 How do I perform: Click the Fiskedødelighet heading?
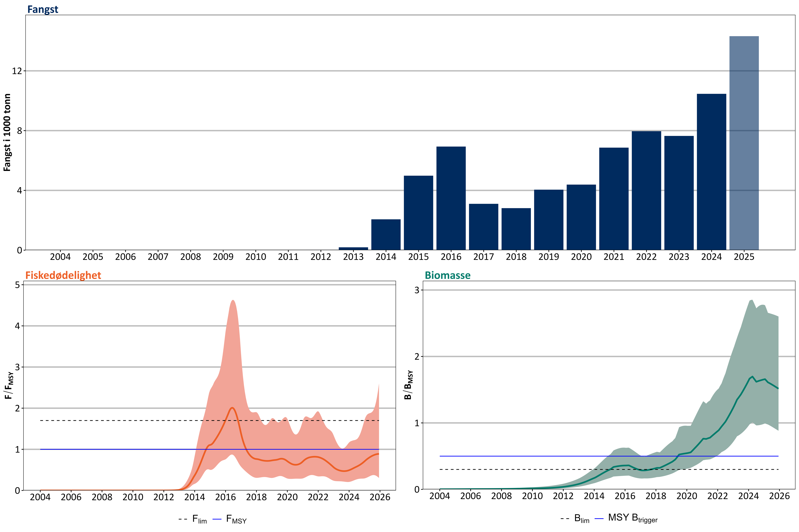click(x=63, y=275)
